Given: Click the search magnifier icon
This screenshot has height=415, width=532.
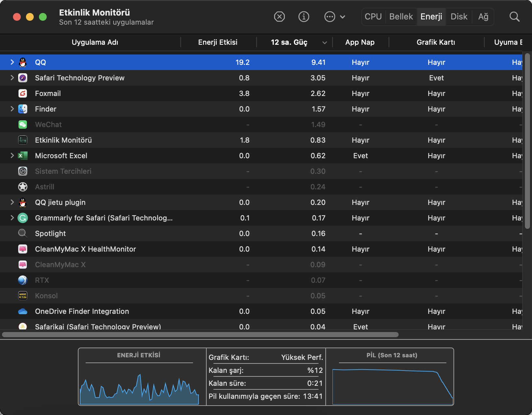Looking at the screenshot, I should [x=514, y=17].
